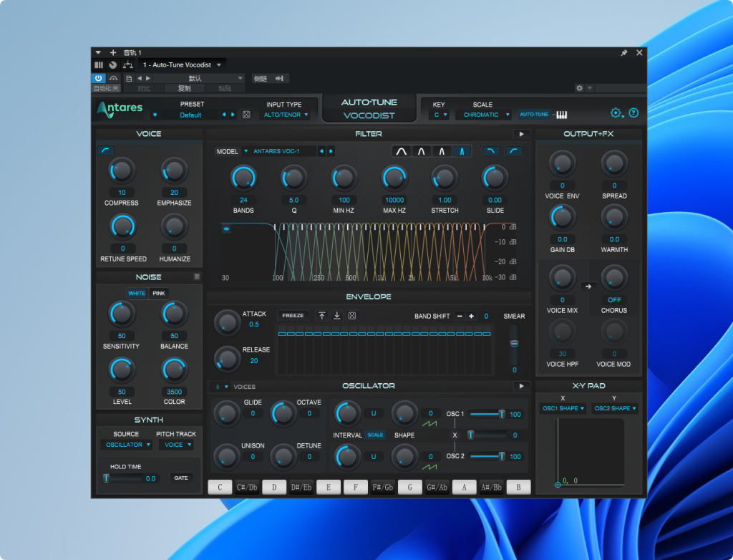
Task: Open the VOICES count dropdown
Action: [222, 387]
